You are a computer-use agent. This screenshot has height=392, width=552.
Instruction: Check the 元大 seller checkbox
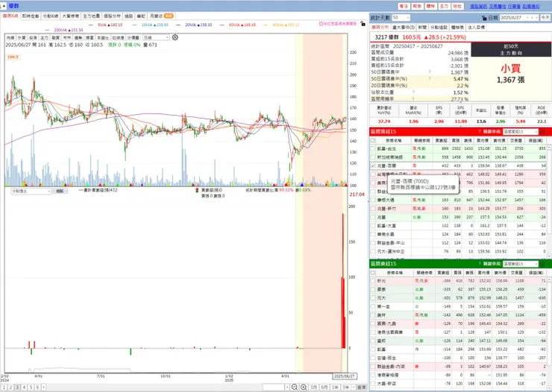373,298
